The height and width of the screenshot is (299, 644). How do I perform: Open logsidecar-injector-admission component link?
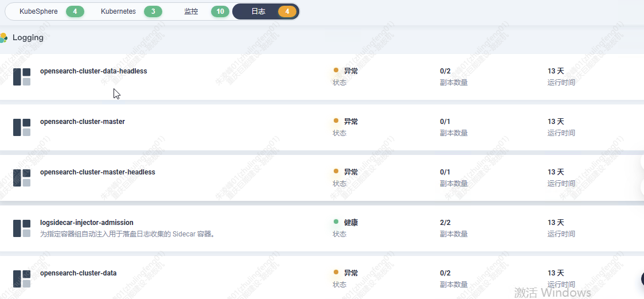click(87, 223)
